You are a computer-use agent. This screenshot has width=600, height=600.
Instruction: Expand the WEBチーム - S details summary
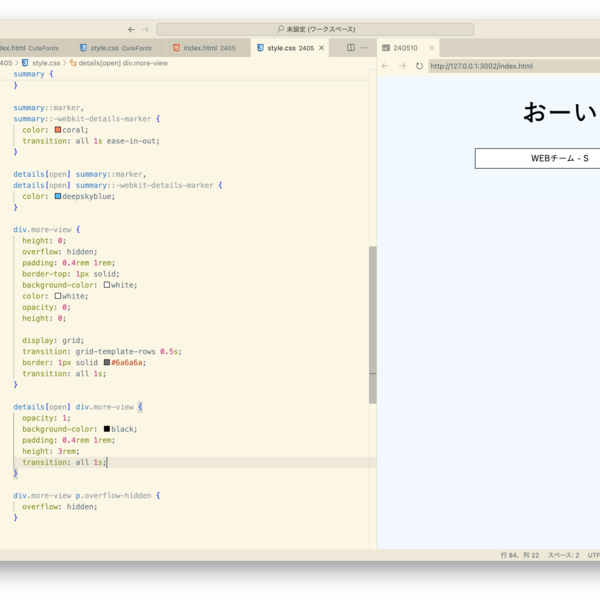[537, 158]
